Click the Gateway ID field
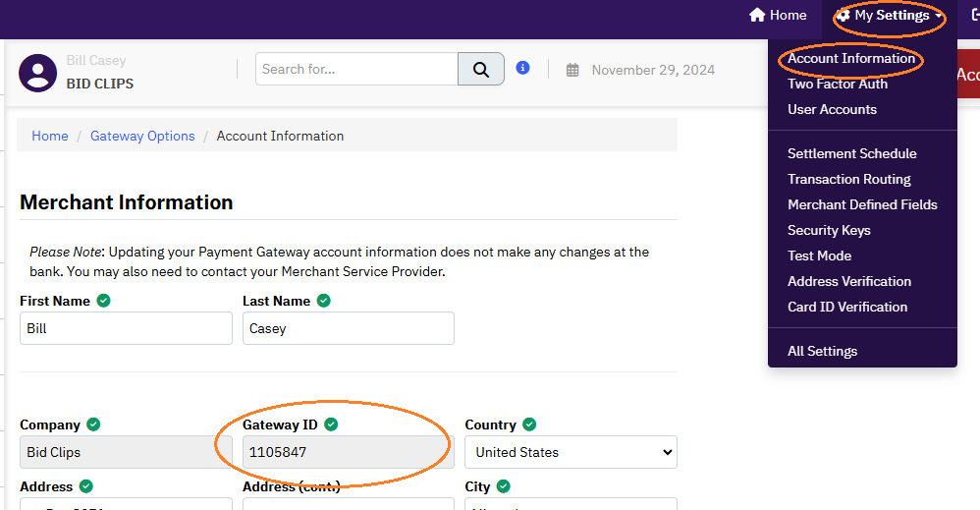This screenshot has width=980, height=510. coord(348,452)
